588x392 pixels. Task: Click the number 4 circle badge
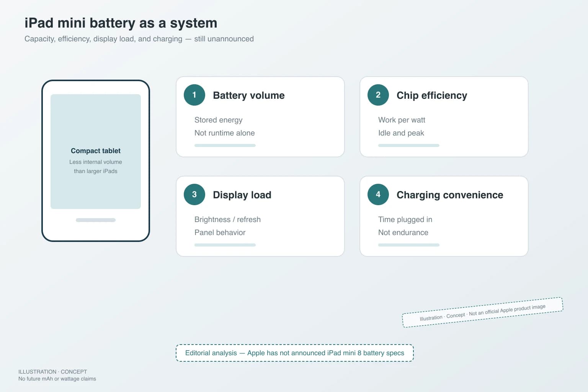click(x=378, y=194)
